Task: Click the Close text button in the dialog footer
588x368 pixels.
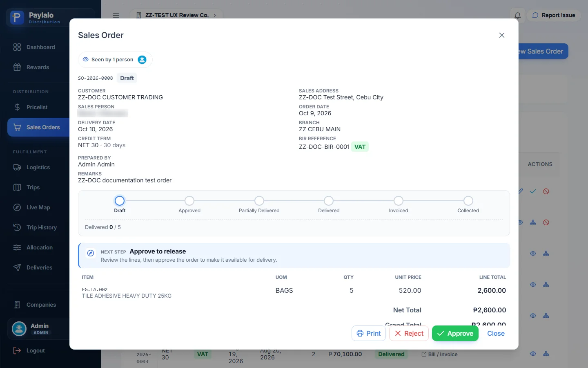Action: 496,333
